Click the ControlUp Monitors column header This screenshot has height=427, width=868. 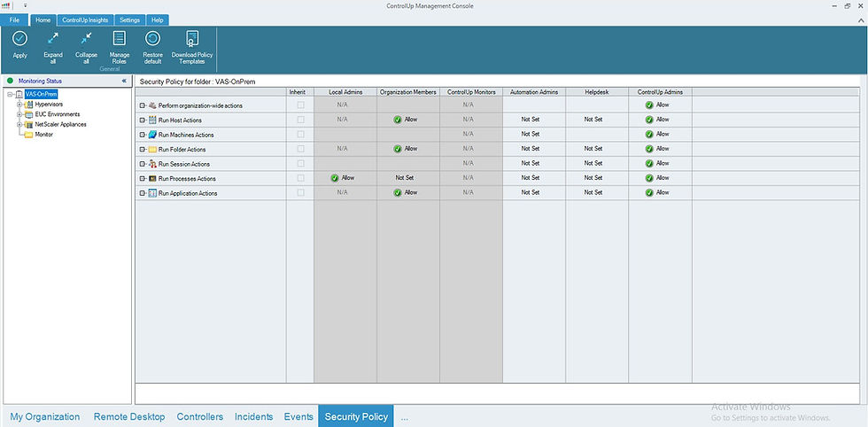[x=471, y=92]
